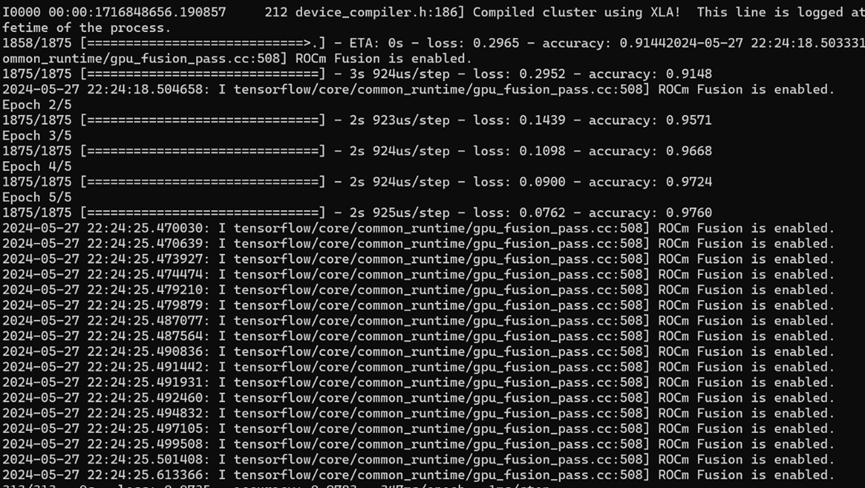The height and width of the screenshot is (488, 865).
Task: Click the timestamp 22:24:25.501408
Action: pyautogui.click(x=148, y=460)
